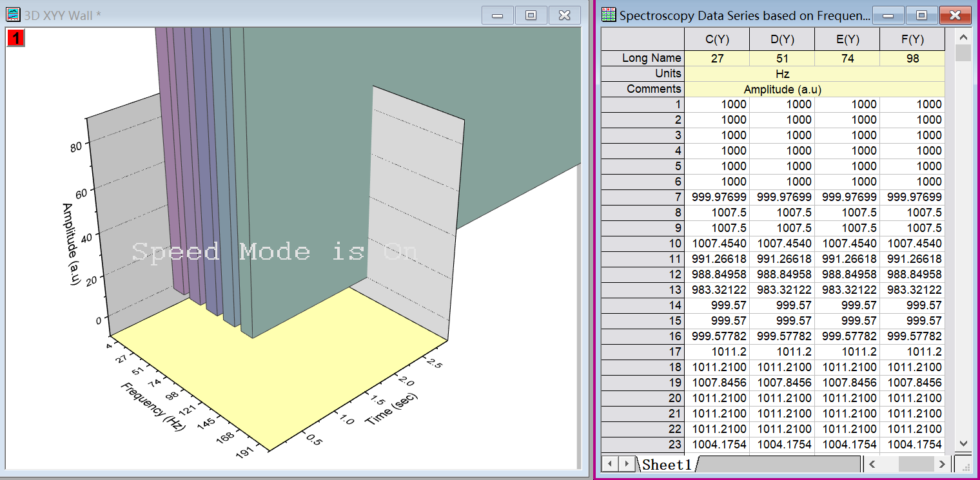This screenshot has width=980, height=480.
Task: Click the Hz units cell
Action: [x=814, y=73]
